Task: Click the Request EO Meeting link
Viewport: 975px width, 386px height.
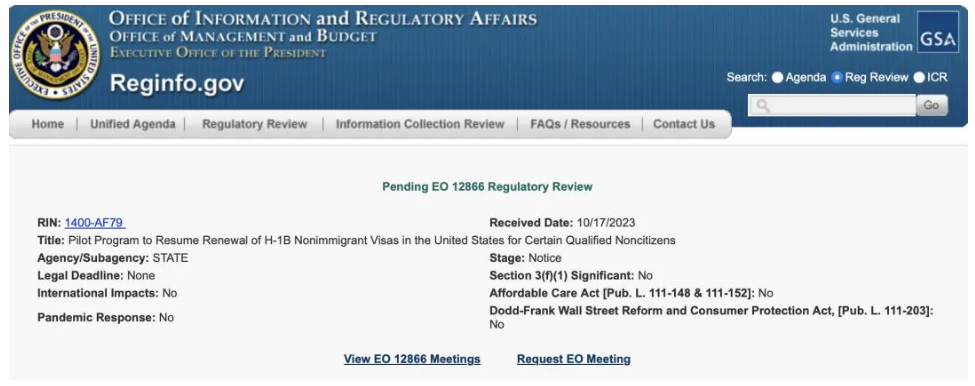Action: coord(574,359)
